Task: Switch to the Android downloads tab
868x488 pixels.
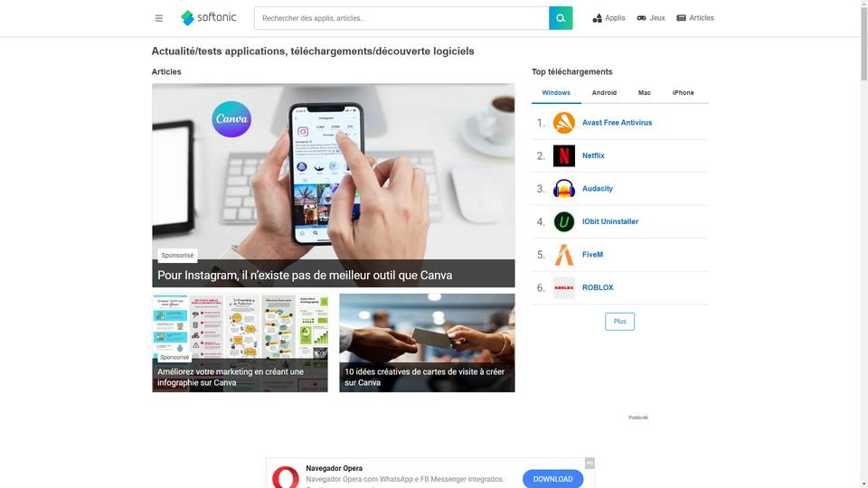Action: point(604,92)
